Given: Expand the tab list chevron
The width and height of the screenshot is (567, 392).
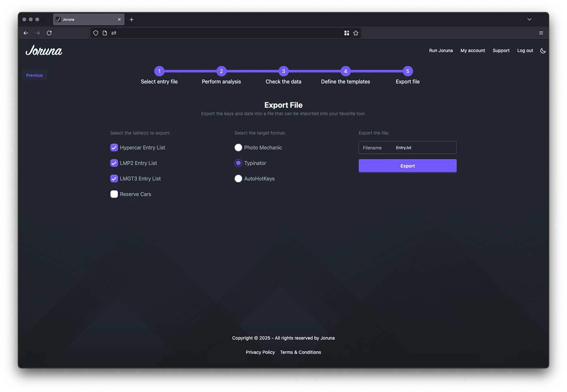Looking at the screenshot, I should [529, 19].
